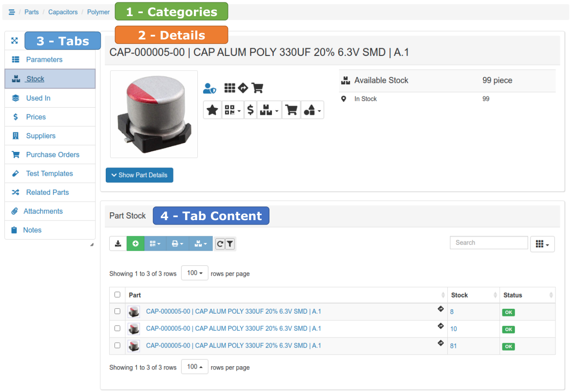Click the star icon to subscribe to part
This screenshot has height=392, width=572.
(x=212, y=110)
